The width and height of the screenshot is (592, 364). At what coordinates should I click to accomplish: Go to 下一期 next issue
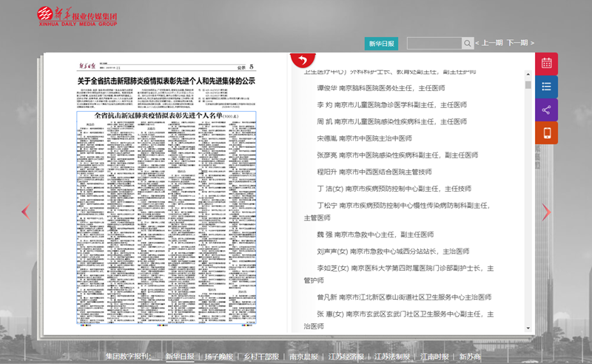(x=520, y=43)
